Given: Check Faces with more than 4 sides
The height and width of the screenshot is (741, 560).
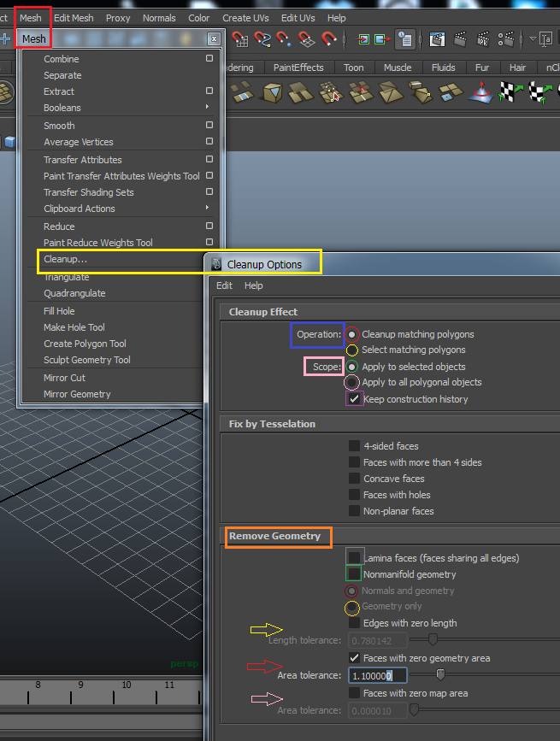Looking at the screenshot, I should click(x=354, y=462).
